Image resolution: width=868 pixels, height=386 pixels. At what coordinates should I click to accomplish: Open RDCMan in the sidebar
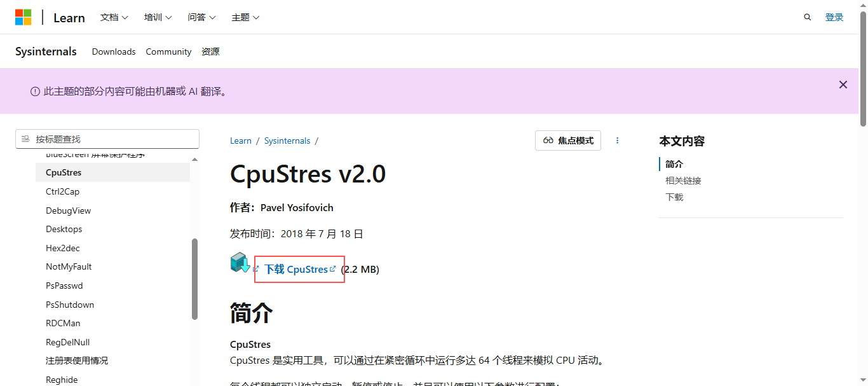point(63,323)
